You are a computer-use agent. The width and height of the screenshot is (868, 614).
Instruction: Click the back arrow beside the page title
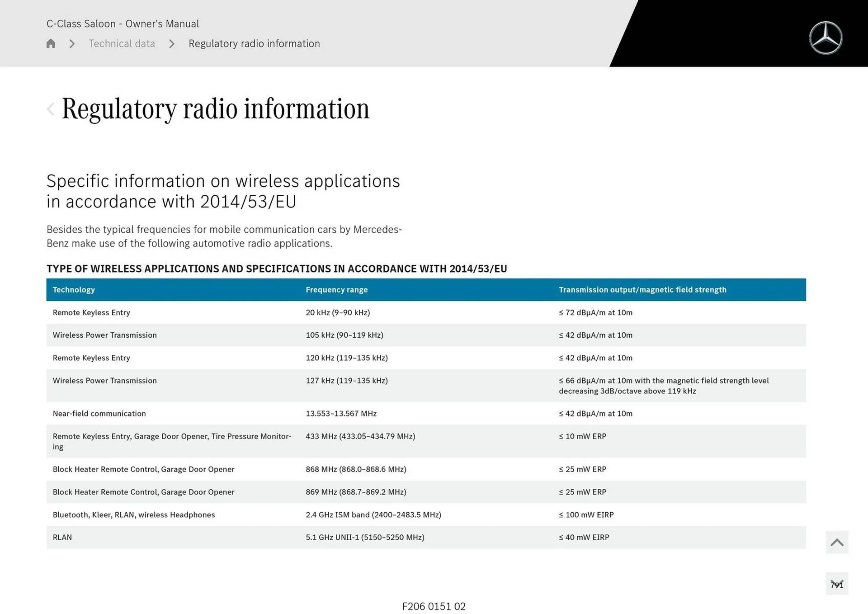[51, 109]
